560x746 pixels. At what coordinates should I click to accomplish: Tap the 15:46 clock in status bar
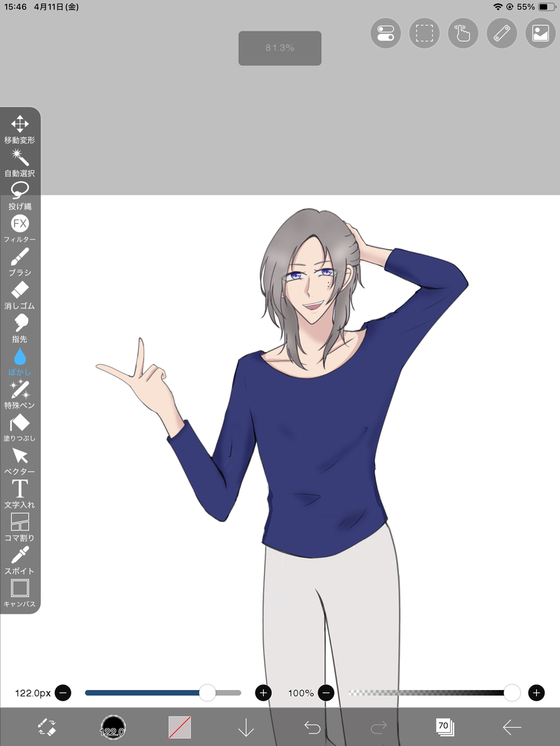[x=15, y=7]
